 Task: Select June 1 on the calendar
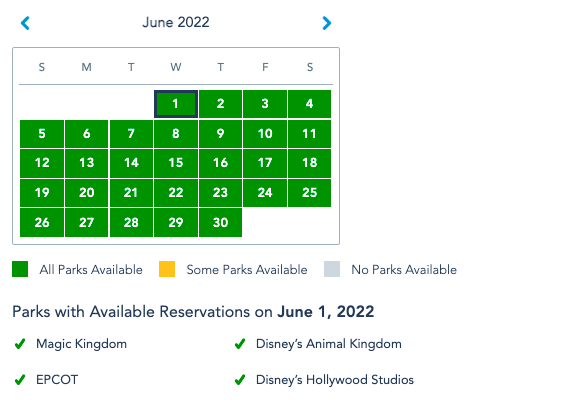point(176,104)
